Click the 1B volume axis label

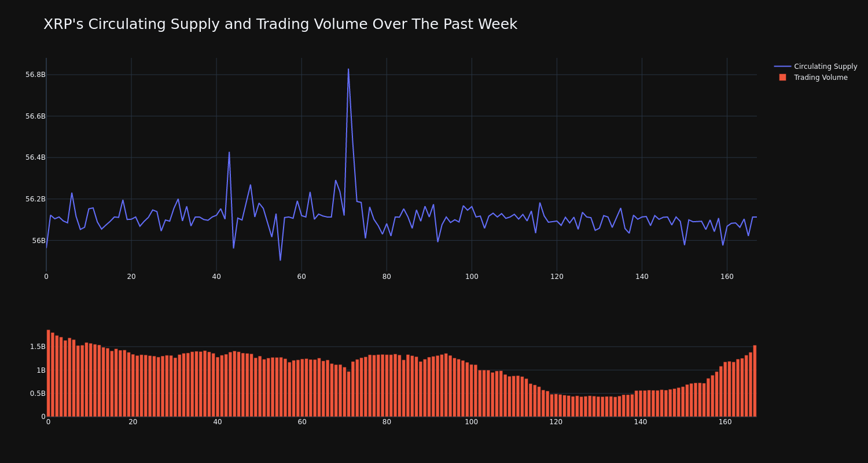[x=41, y=370]
